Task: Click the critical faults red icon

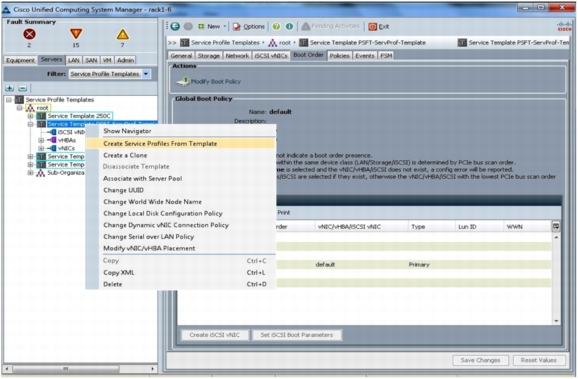Action: [29, 34]
